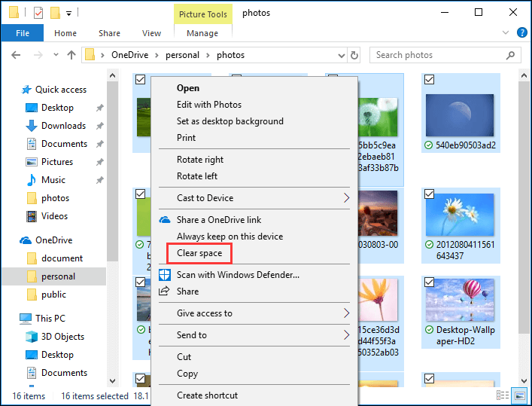Viewport: 532px width, 406px height.
Task: Unpin Documents using its pin icon
Action: tap(99, 144)
